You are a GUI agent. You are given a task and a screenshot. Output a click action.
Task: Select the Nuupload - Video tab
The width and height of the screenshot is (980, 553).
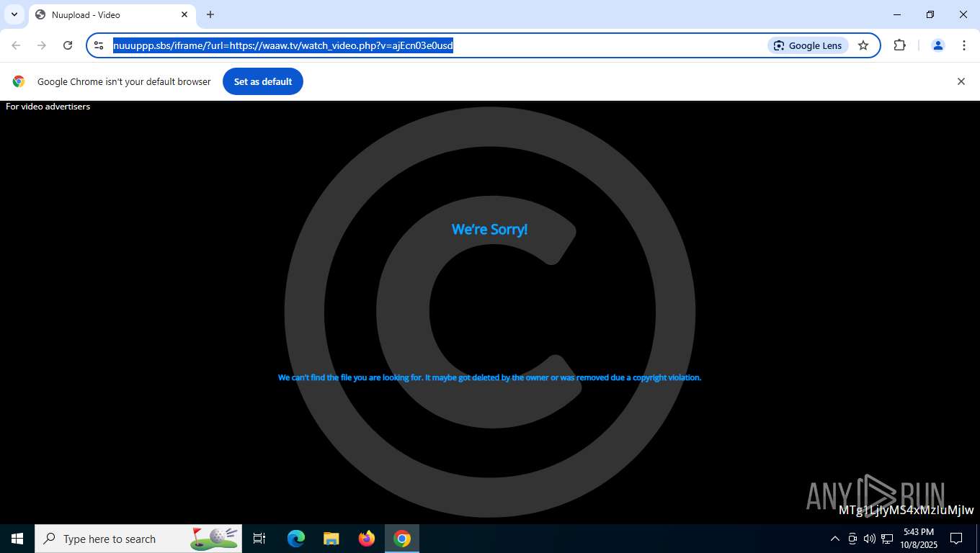pyautogui.click(x=112, y=14)
